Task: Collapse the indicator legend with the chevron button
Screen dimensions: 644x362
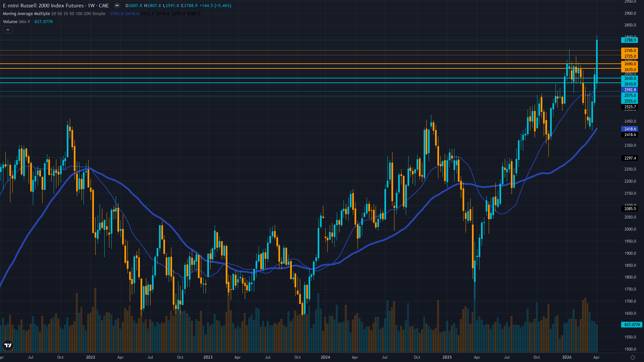Action: tap(8, 30)
